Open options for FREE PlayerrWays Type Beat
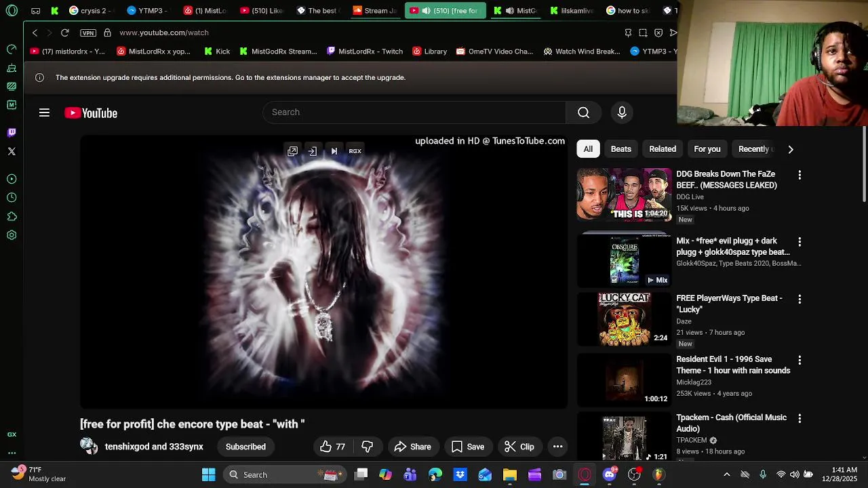This screenshot has height=488, width=868. coord(800,299)
